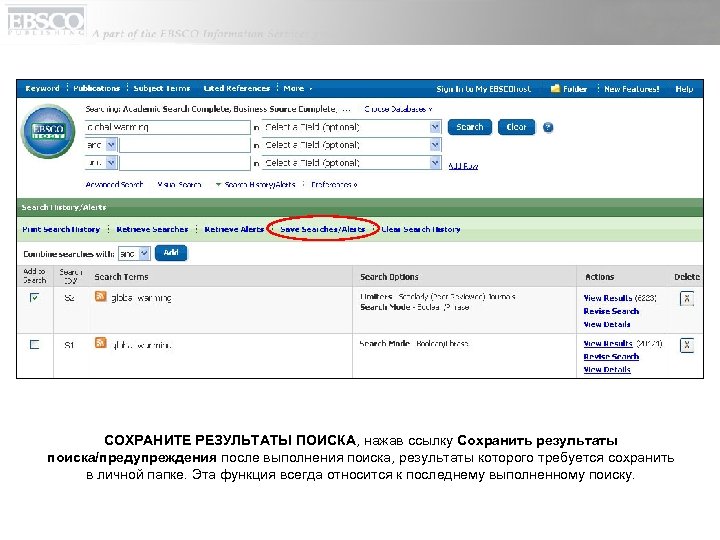Image resolution: width=720 pixels, height=540 pixels.
Task: Revise Search for S2
Action: 611,311
